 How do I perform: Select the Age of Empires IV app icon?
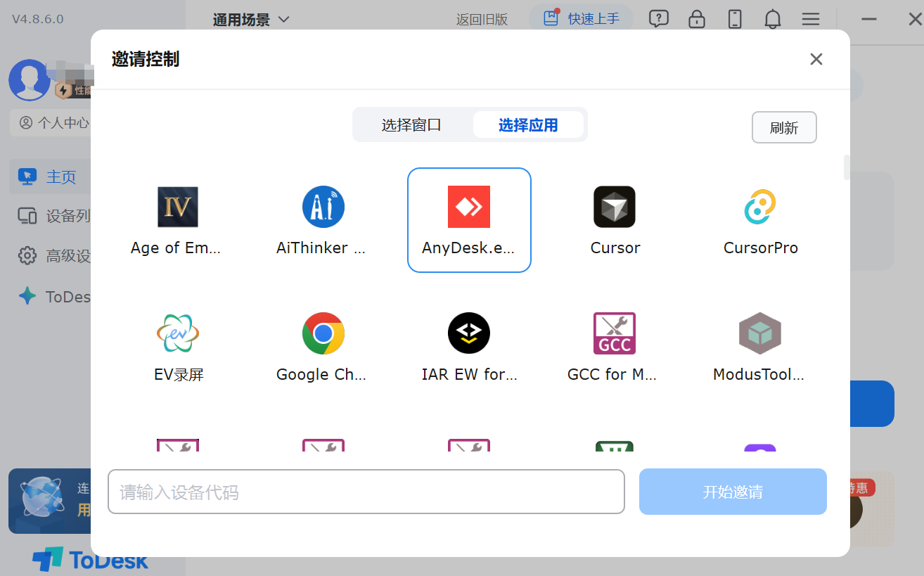pos(177,207)
